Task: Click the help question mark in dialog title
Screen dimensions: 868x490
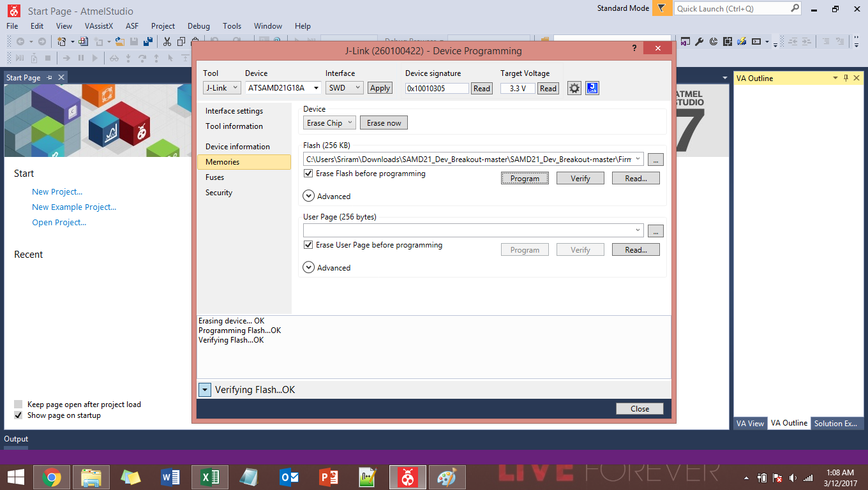Action: [634, 48]
